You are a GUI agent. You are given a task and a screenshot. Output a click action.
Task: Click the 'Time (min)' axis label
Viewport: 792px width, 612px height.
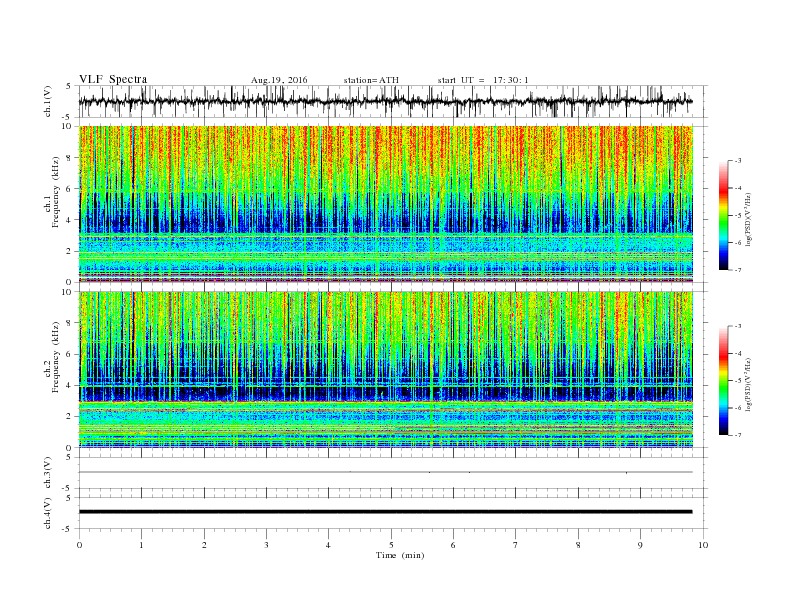coord(400,555)
